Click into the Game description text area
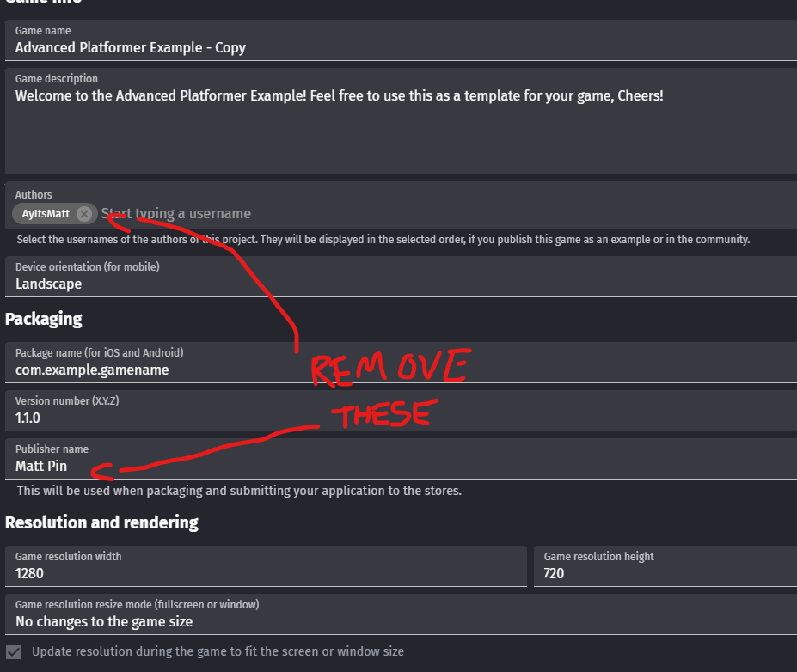 pyautogui.click(x=401, y=121)
